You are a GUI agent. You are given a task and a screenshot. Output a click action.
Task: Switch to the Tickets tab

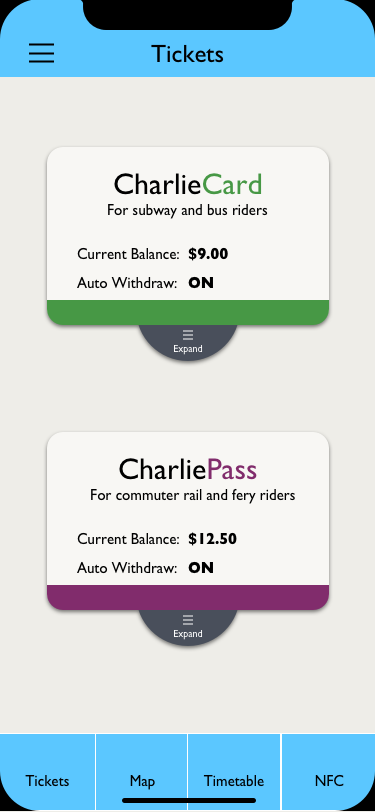coord(48,773)
